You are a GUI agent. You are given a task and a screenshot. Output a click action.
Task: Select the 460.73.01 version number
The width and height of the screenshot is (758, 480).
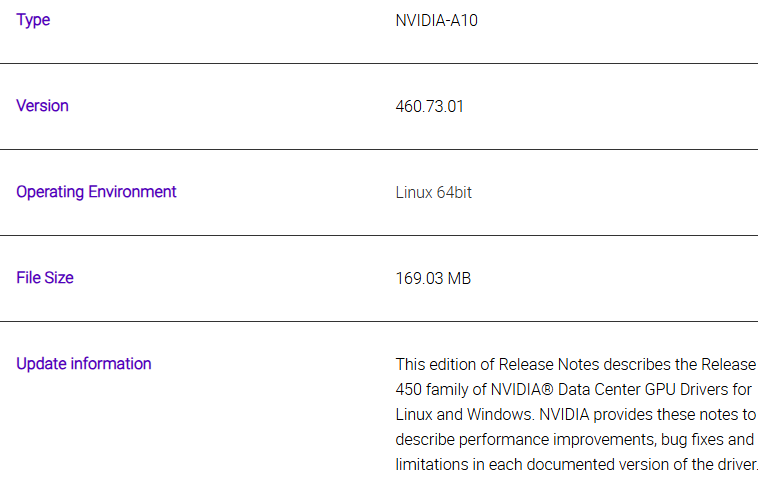(x=429, y=106)
